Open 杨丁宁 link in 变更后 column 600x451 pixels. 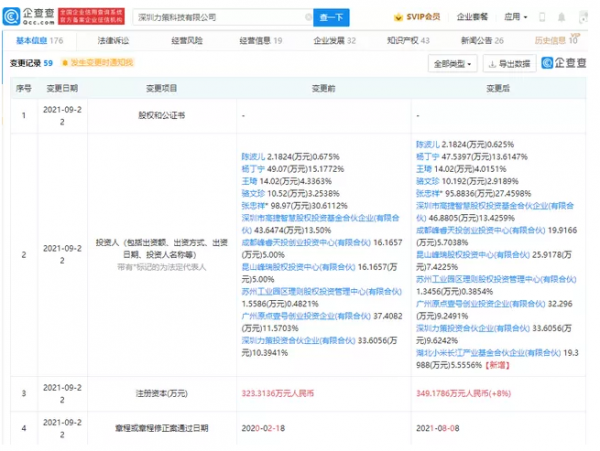[428, 157]
